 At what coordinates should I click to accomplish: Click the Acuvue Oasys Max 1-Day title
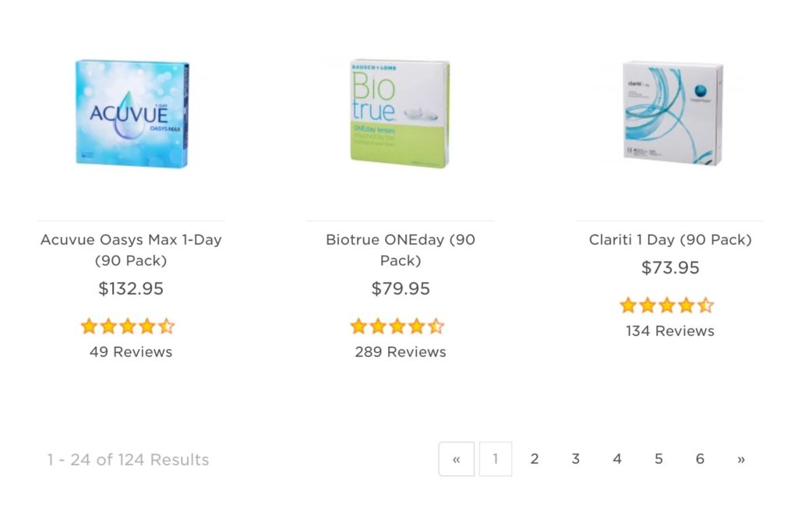point(131,250)
